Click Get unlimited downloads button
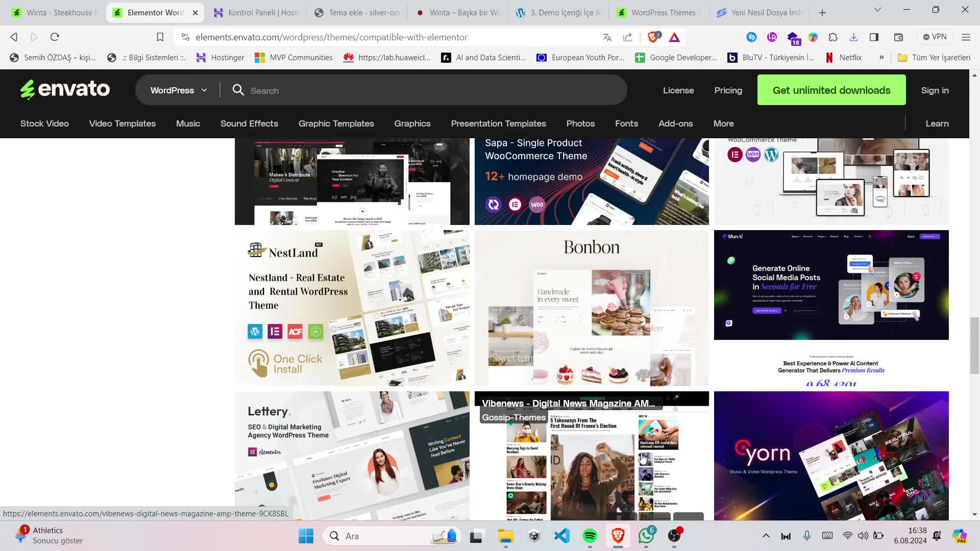The image size is (980, 551). [x=831, y=90]
